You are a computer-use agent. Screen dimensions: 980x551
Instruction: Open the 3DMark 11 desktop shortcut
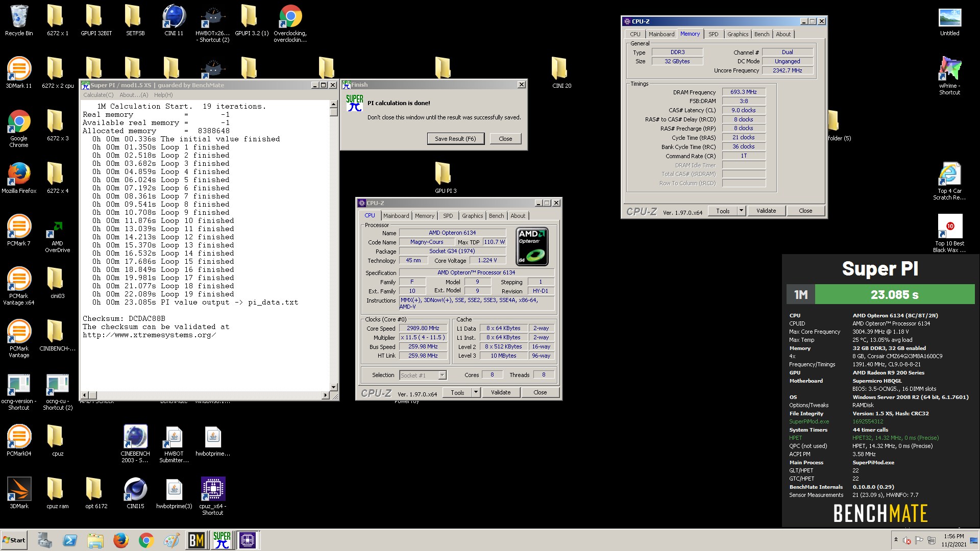point(19,73)
